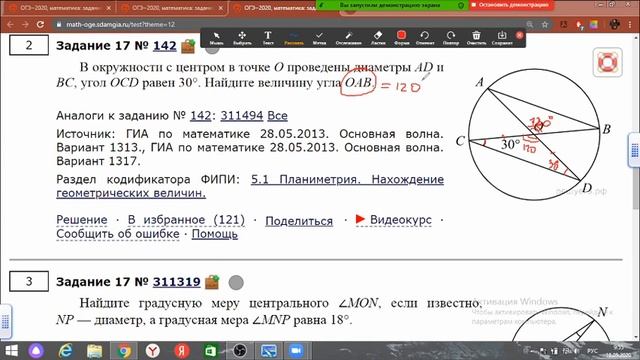Click the lifebuoy help icon on the right
The width and height of the screenshot is (640, 360).
coord(607,62)
